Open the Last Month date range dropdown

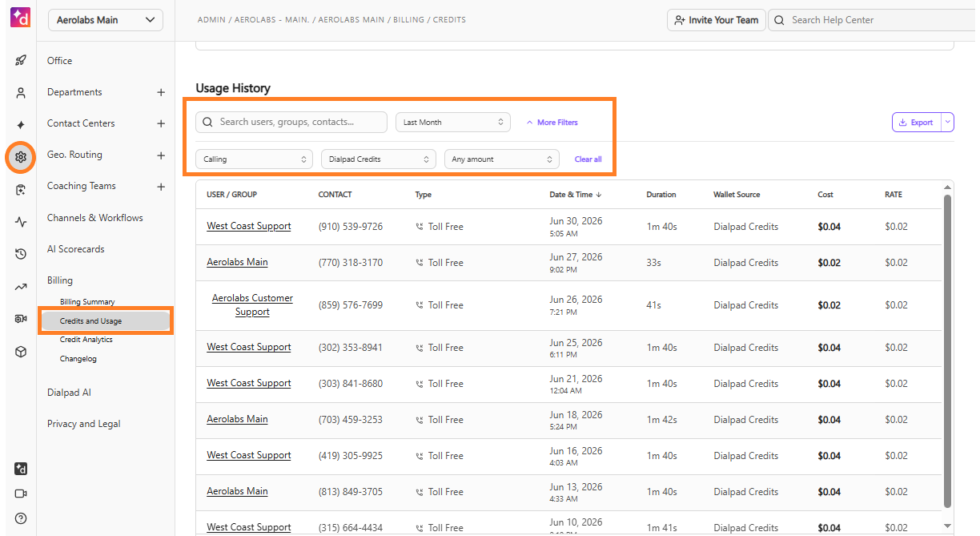coord(453,122)
